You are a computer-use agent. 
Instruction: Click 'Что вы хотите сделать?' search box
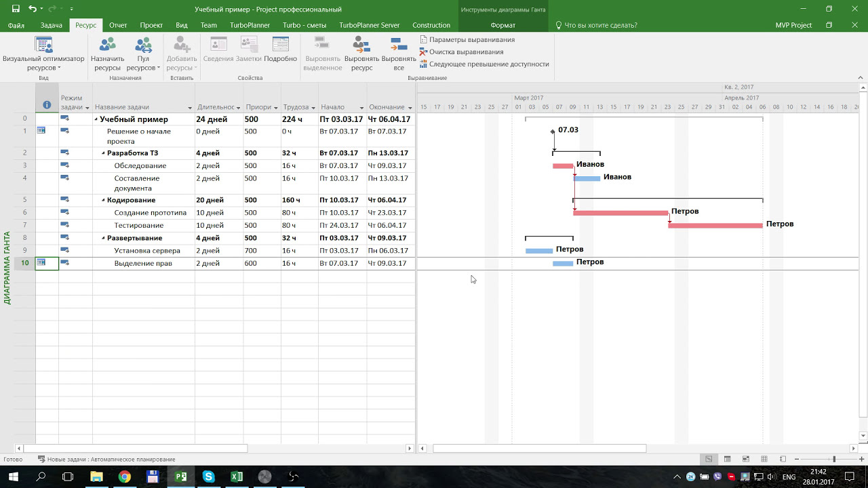tap(597, 25)
